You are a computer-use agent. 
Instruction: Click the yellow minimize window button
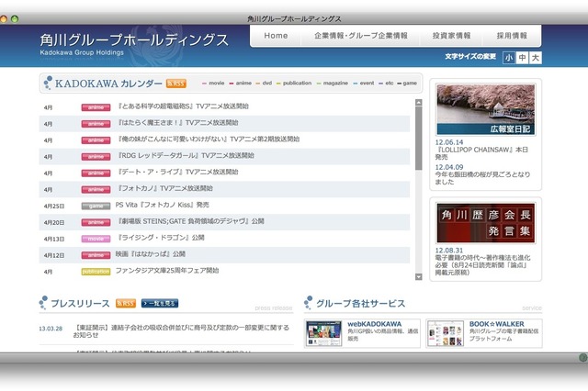(x=4, y=18)
